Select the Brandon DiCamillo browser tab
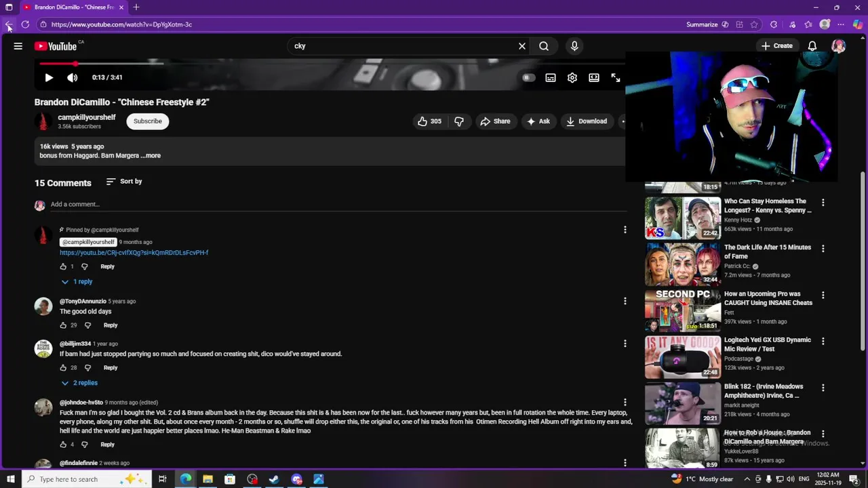Viewport: 868px width, 488px height. (x=73, y=7)
